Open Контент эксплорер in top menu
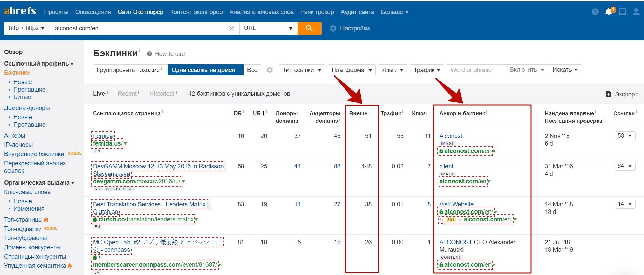Viewport: 644px width, 275px height. click(x=196, y=12)
